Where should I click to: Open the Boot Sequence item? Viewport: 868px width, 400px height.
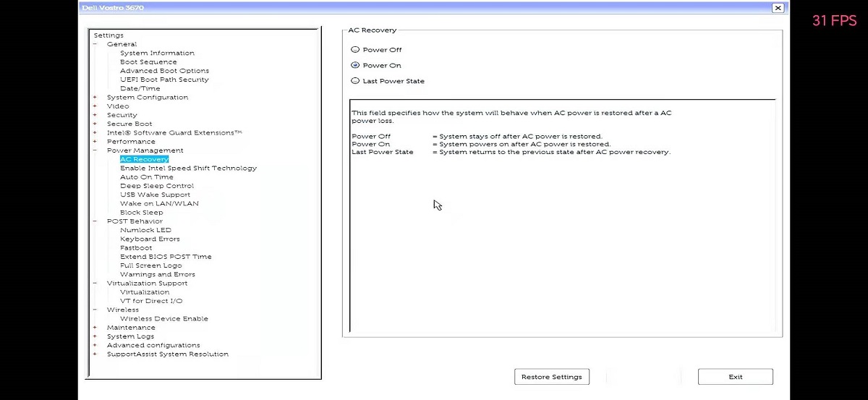(x=148, y=62)
